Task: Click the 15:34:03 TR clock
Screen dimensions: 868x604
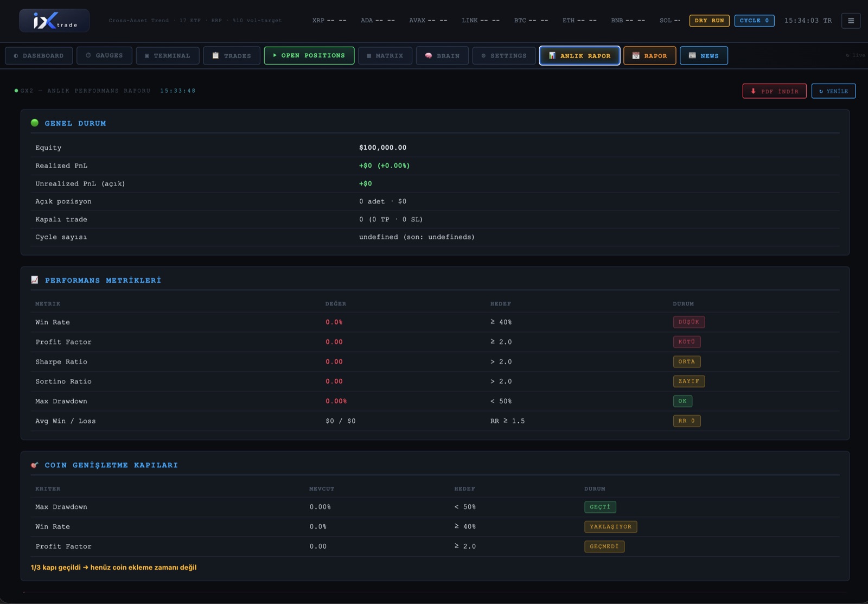Action: coord(808,21)
